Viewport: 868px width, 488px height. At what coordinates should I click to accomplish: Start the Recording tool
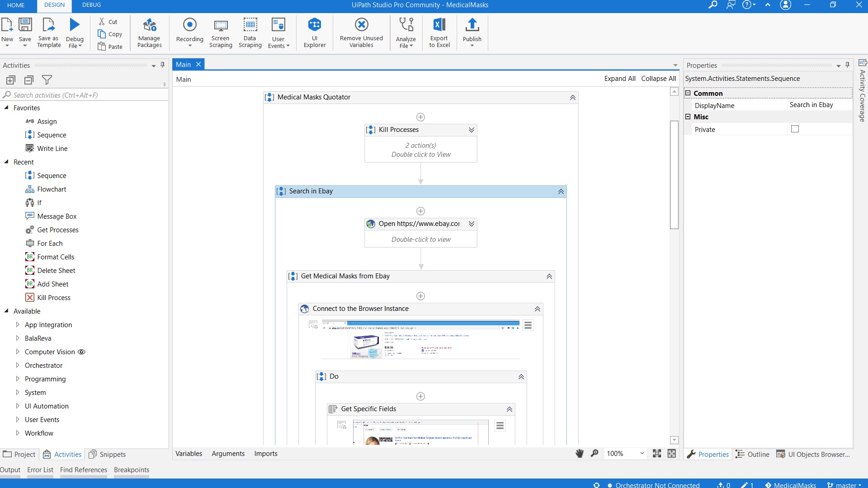point(190,33)
